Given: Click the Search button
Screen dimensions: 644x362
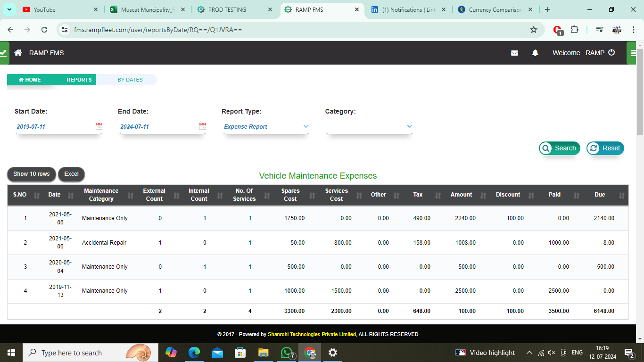Looking at the screenshot, I should tap(559, 148).
